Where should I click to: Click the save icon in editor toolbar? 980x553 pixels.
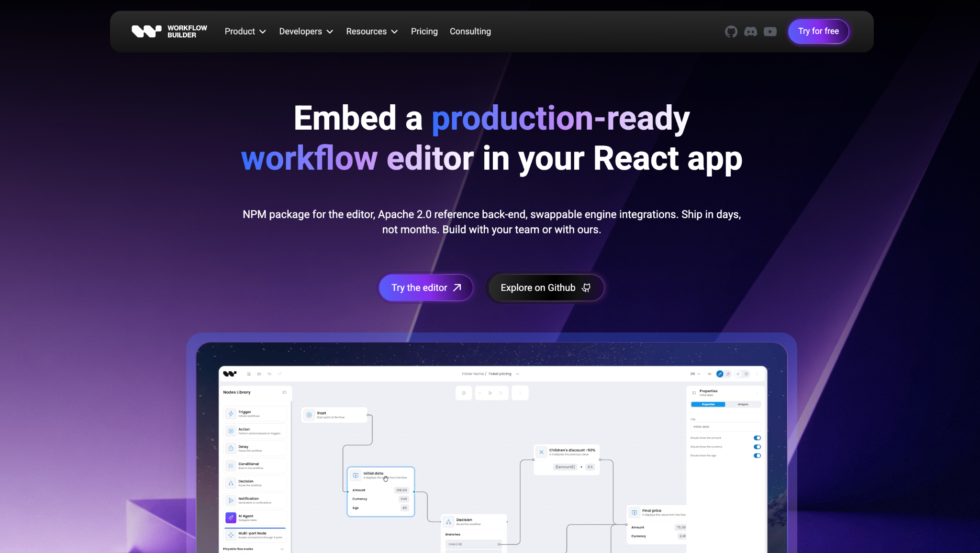[x=249, y=374]
